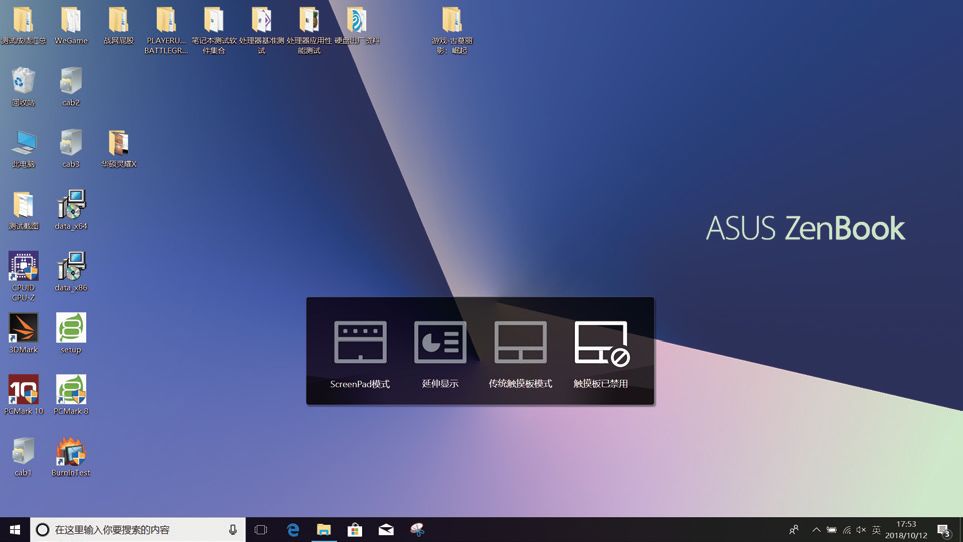Open File Explorer from the taskbar
The image size is (963, 542).
324,530
